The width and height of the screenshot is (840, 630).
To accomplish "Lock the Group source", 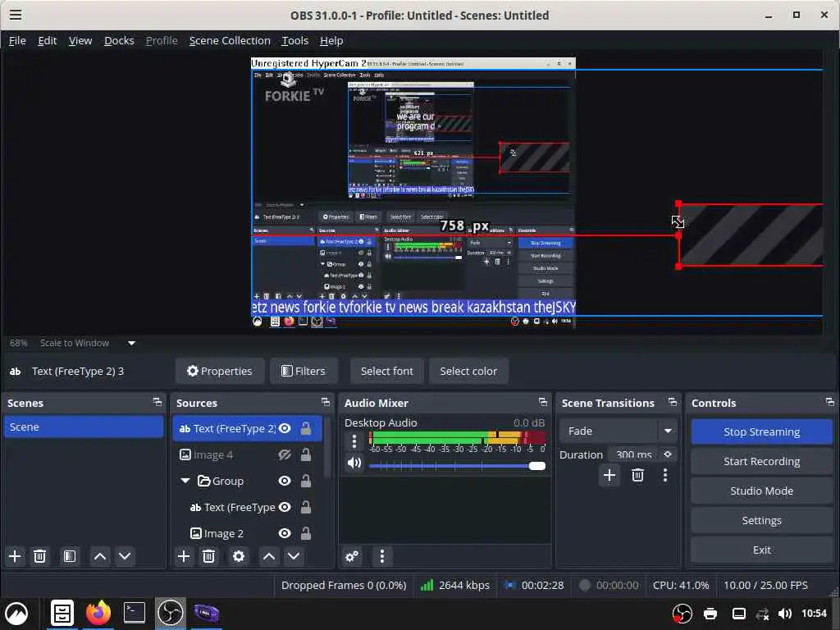I will tap(306, 481).
